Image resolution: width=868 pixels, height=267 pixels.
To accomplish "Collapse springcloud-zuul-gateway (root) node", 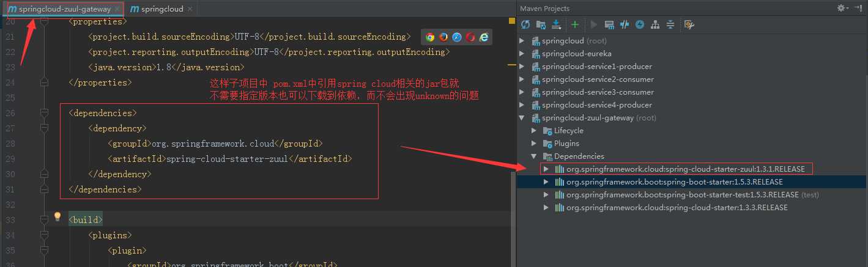I will (x=522, y=118).
